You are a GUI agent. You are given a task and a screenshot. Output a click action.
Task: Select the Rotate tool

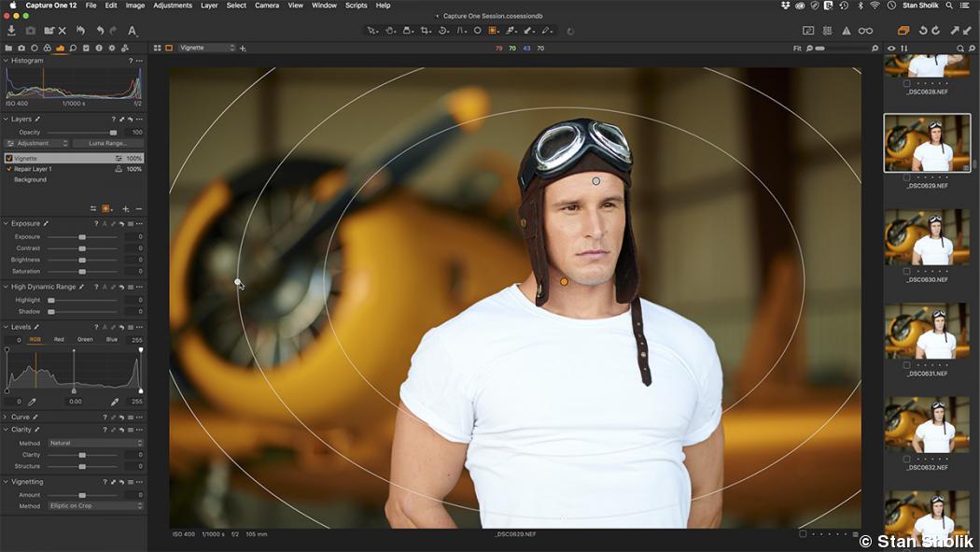coord(443,30)
